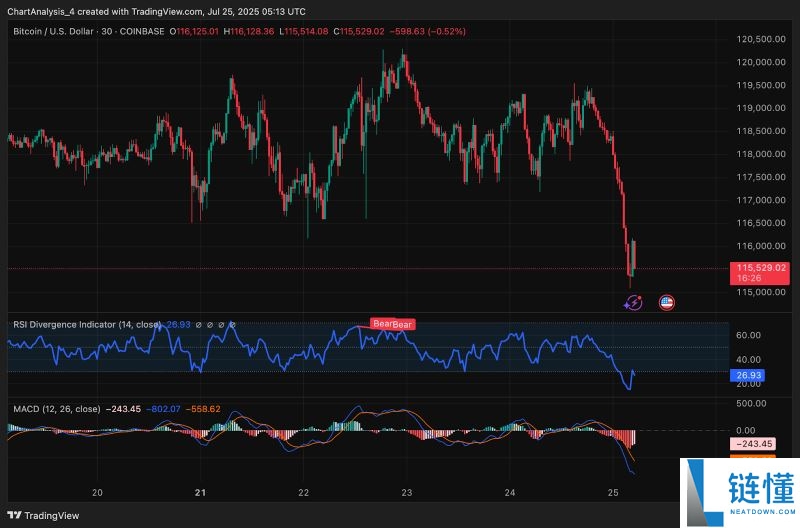Click the purple lightning event icon
Image resolution: width=800 pixels, height=528 pixels.
(x=633, y=301)
